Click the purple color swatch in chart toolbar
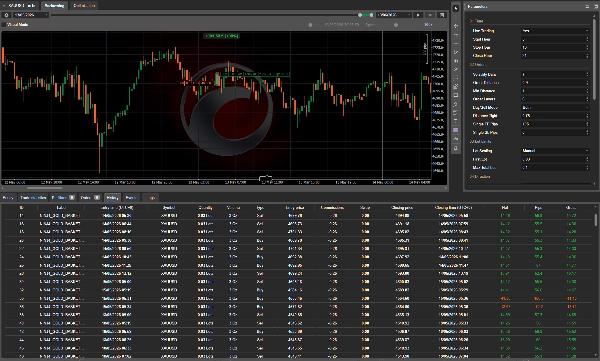 tap(455, 130)
